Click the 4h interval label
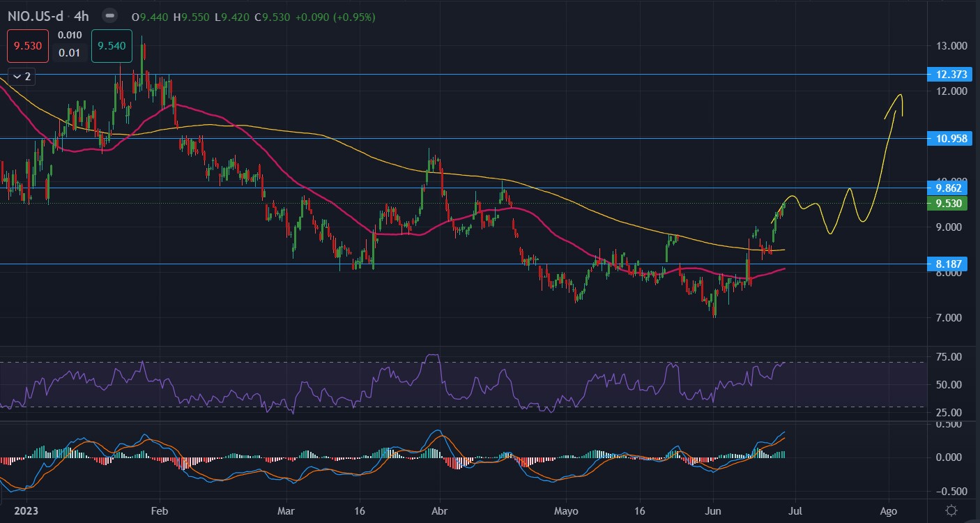The image size is (980, 523). 82,16
